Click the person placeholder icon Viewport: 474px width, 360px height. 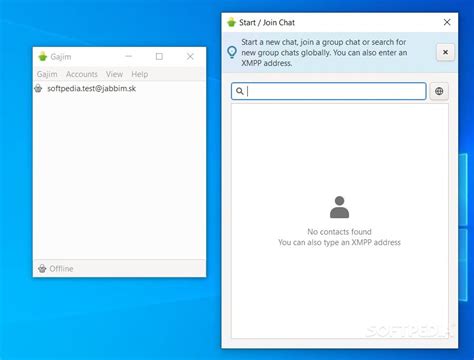click(x=339, y=207)
